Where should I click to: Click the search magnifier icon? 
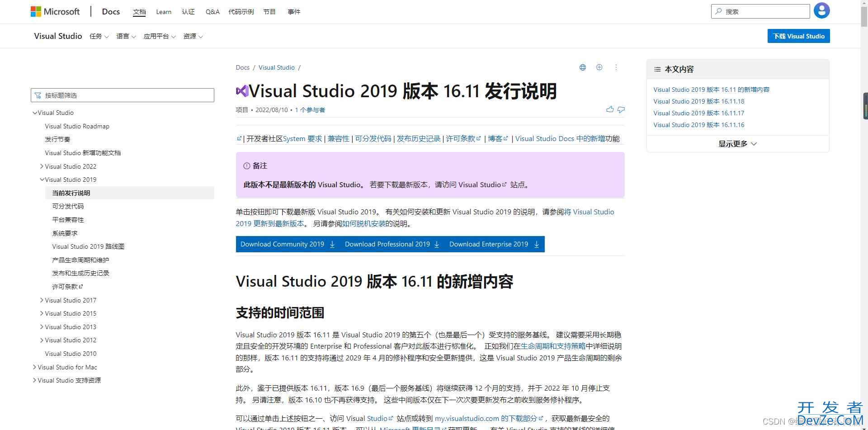[x=718, y=11]
